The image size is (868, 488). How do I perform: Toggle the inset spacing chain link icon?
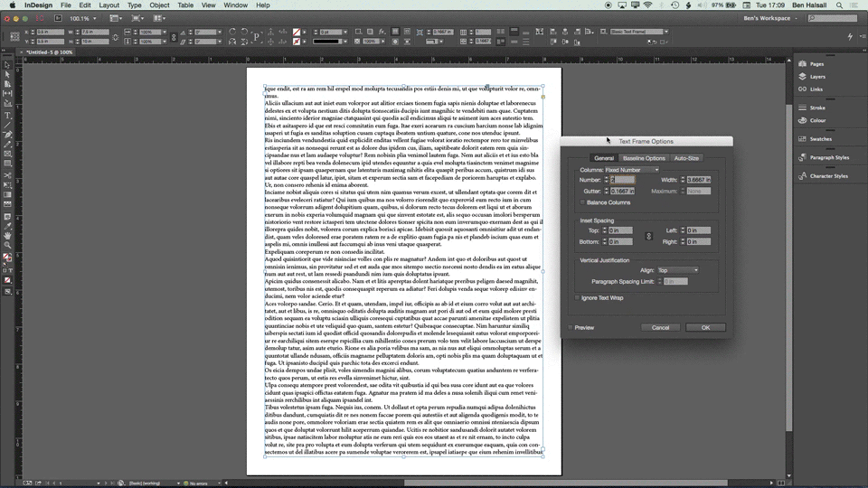coord(649,236)
